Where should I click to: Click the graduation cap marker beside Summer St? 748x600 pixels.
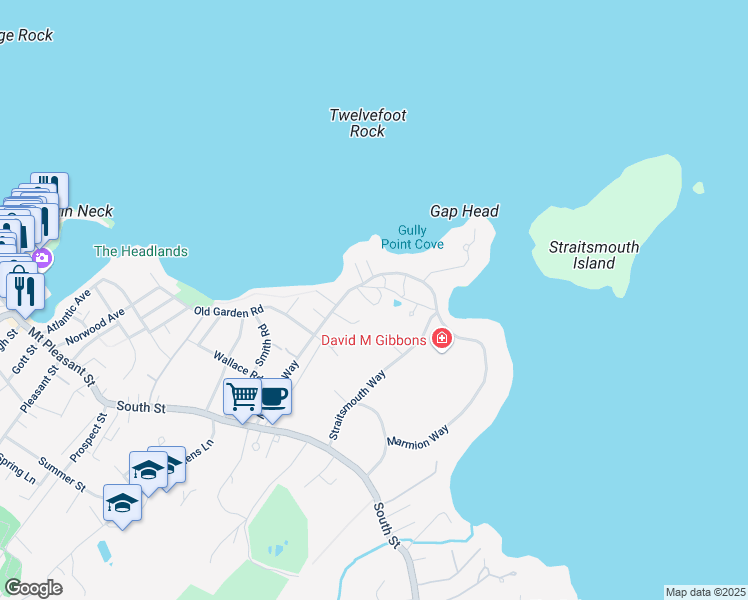tap(148, 473)
